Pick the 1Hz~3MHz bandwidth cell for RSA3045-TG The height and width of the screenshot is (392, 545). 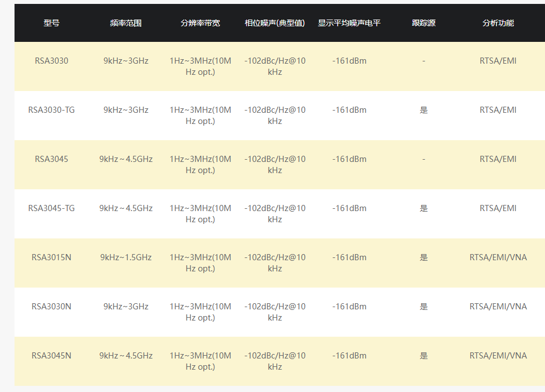point(200,214)
